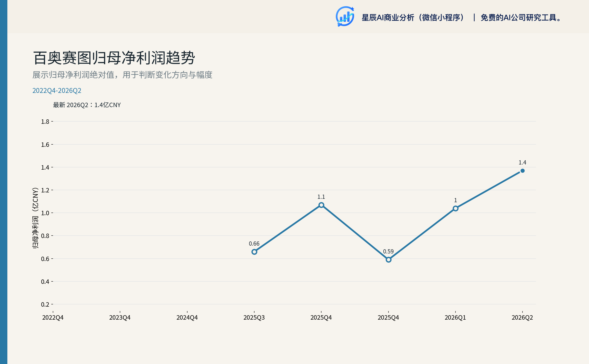Click the x-axis label 2026Q1

click(455, 318)
